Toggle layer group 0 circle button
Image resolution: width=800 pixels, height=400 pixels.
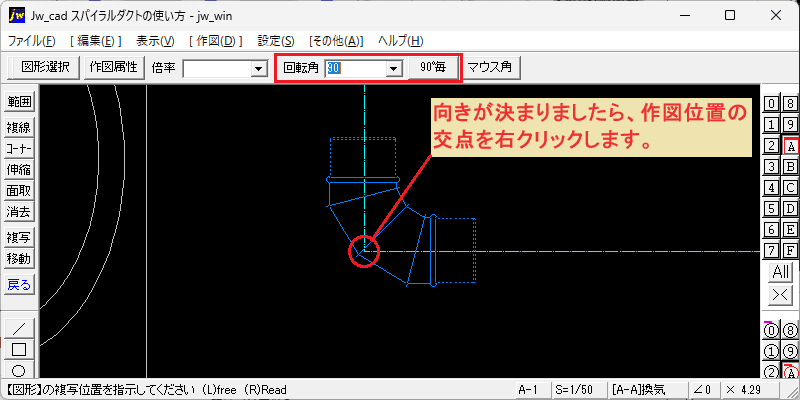pos(771,331)
